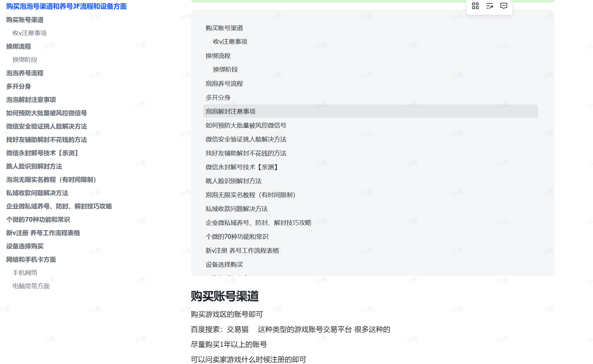Open comments via the comment bubble icon
593x364 pixels.
point(503,6)
